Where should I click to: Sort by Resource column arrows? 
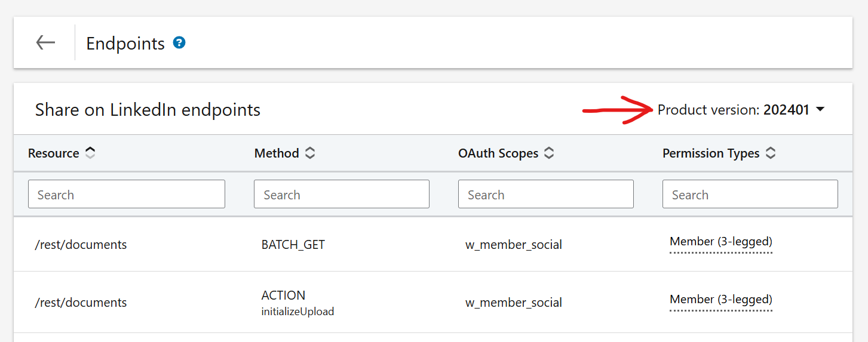(90, 153)
